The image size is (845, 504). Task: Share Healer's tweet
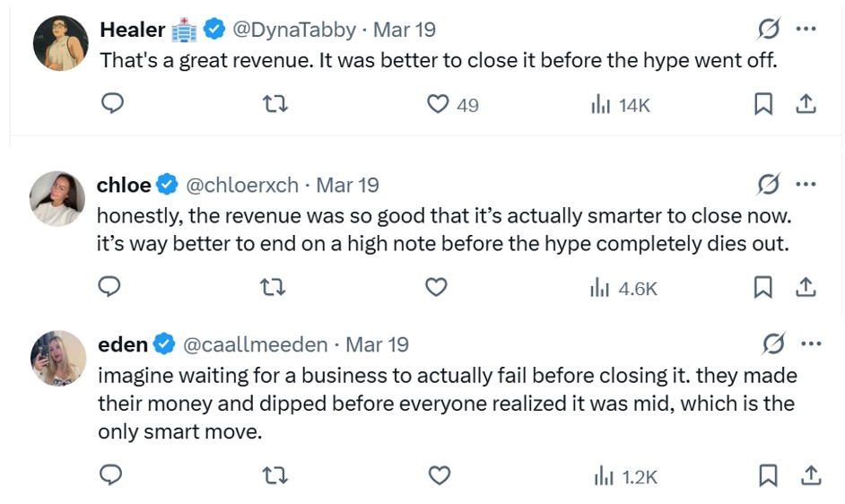[806, 104]
